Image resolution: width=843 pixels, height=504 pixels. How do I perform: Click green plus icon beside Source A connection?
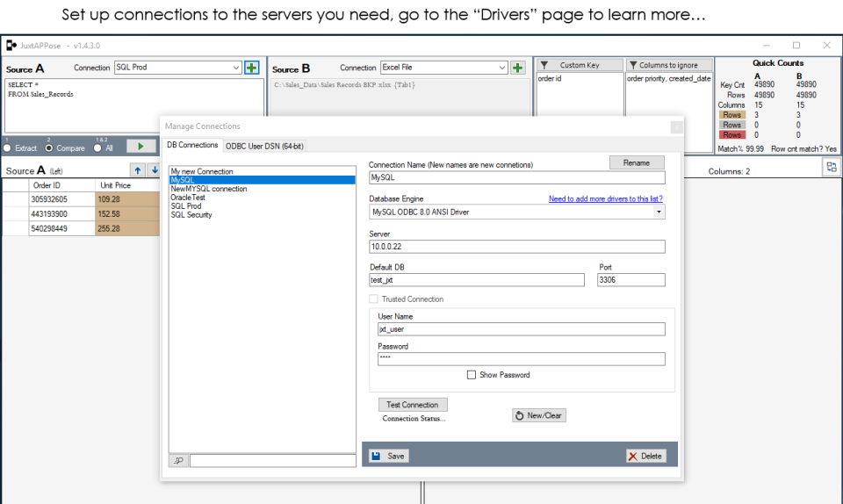[252, 68]
